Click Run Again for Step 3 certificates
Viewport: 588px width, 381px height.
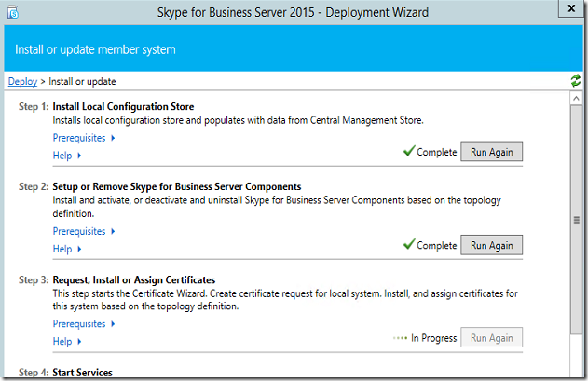coord(491,338)
